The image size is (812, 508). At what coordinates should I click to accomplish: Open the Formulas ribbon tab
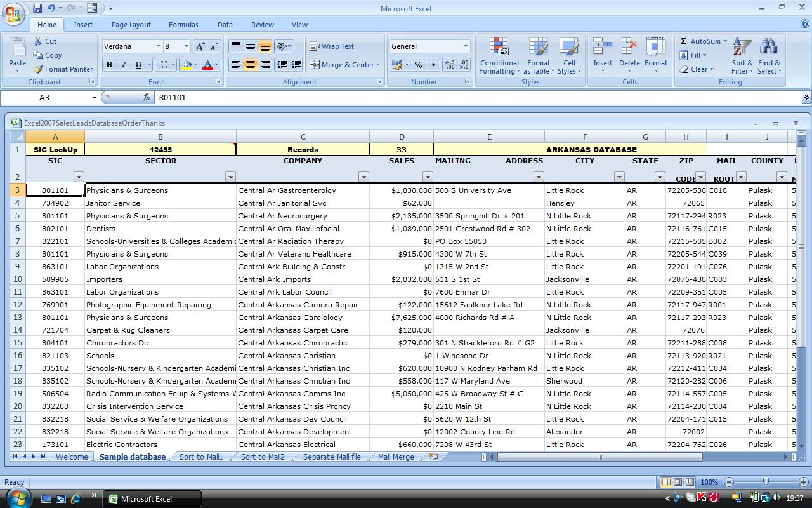pos(183,25)
